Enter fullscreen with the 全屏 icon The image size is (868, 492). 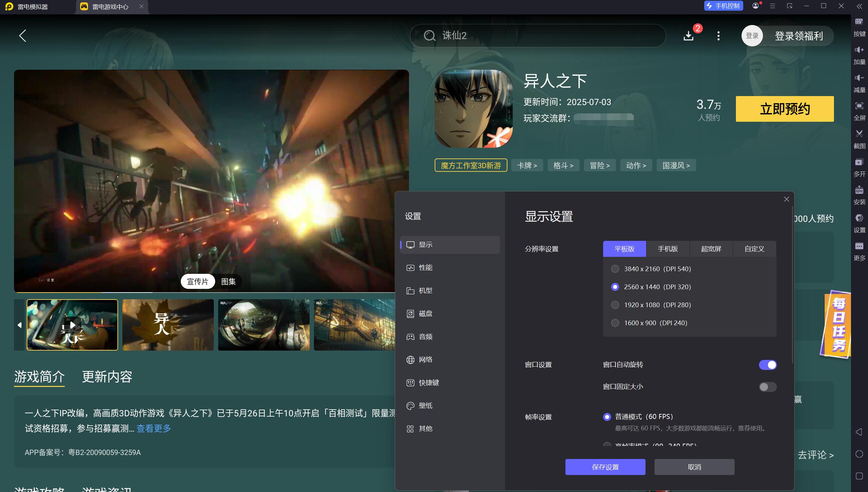[x=859, y=106]
